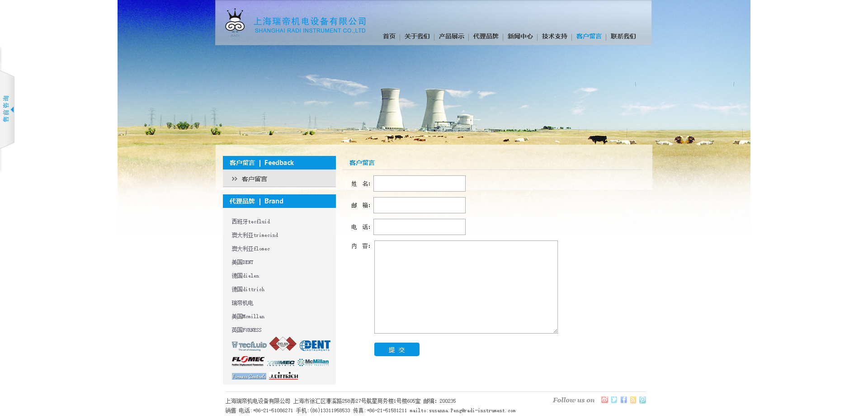Screen dimensions: 868x419
Task: Click inside the 内容 message textarea
Action: pos(466,287)
